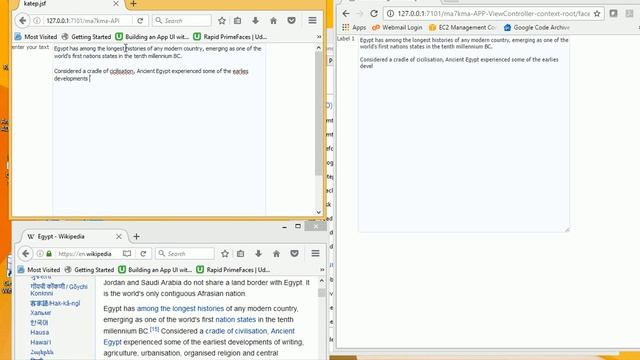Show site info icon in top Firefox address bar
This screenshot has height=360, width=640.
tap(37, 20)
